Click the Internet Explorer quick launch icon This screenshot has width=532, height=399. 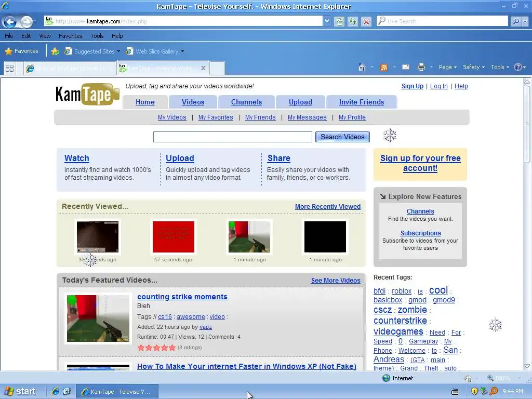55,391
